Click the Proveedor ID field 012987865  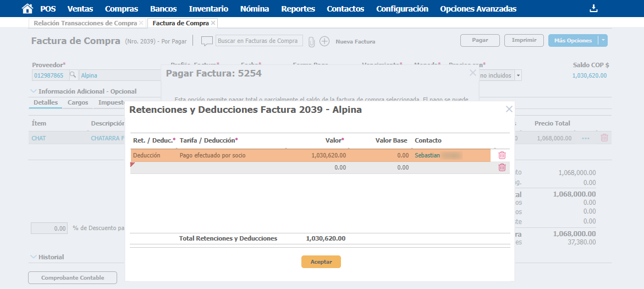tap(50, 75)
